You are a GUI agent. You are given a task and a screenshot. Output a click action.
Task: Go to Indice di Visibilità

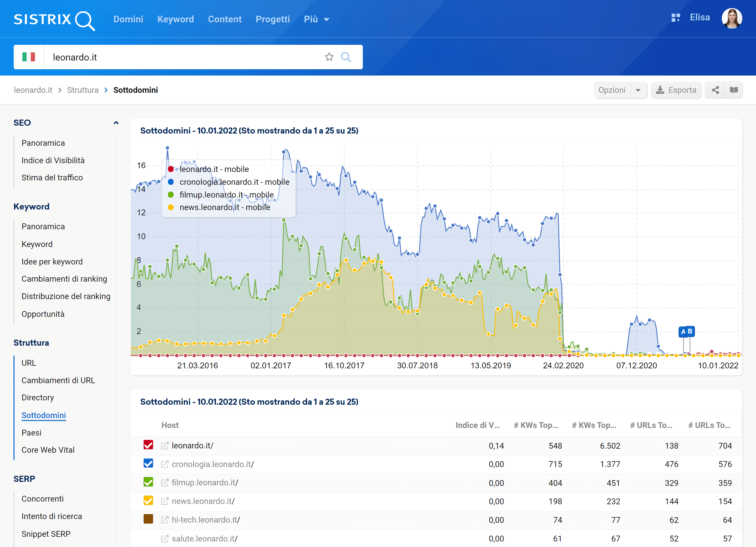click(x=53, y=160)
